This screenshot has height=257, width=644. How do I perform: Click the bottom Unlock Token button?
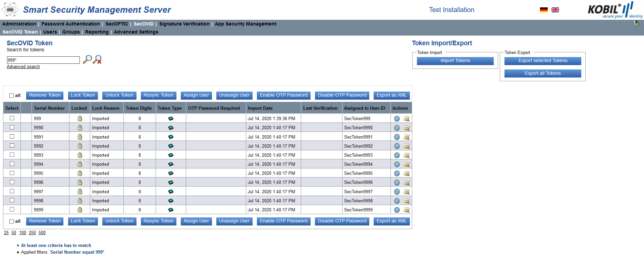pyautogui.click(x=119, y=221)
